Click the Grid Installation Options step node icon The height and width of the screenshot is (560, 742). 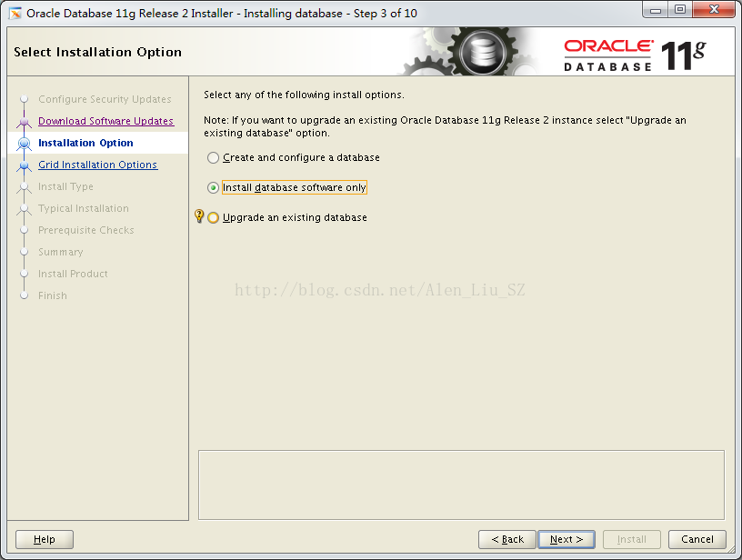click(25, 165)
